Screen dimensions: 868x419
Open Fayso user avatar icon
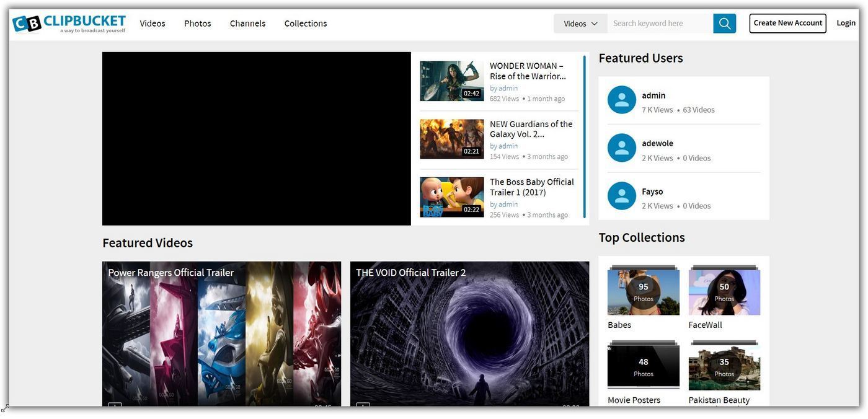click(622, 196)
